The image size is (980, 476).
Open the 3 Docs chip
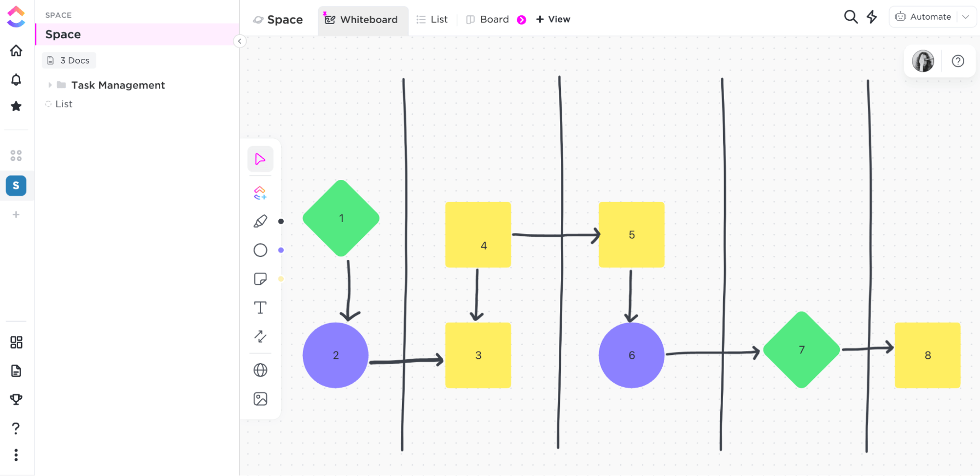tap(69, 60)
